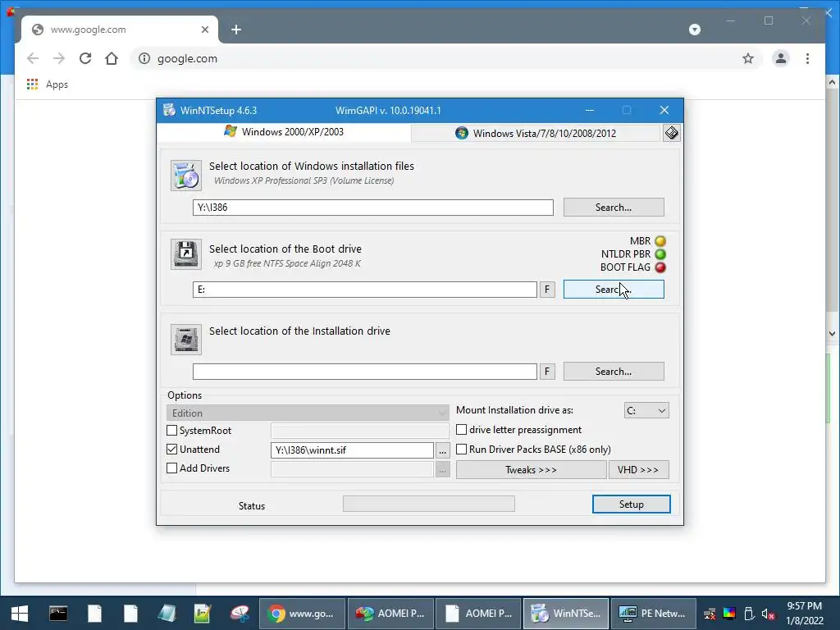The image size is (840, 630).
Task: Open the Tweaks >>> panel
Action: click(x=531, y=470)
